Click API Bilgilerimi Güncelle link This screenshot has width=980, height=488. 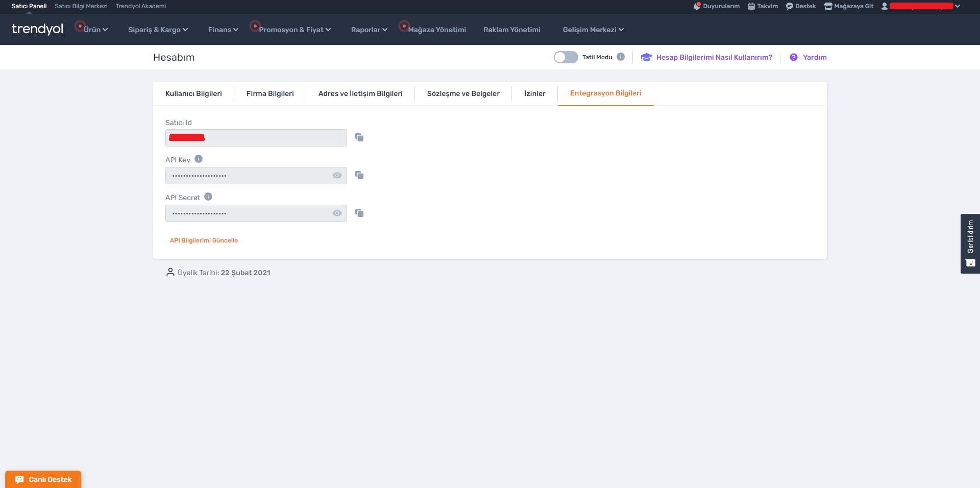pyautogui.click(x=204, y=240)
